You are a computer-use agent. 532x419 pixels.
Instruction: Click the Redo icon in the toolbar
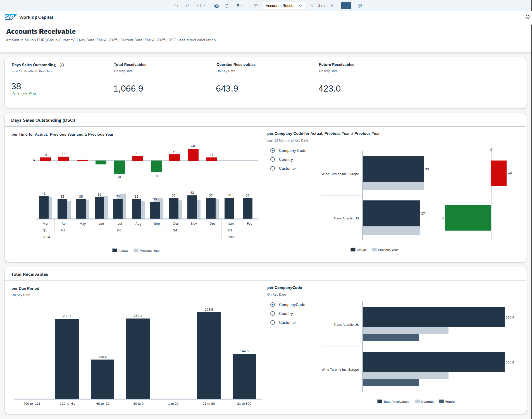coord(188,6)
